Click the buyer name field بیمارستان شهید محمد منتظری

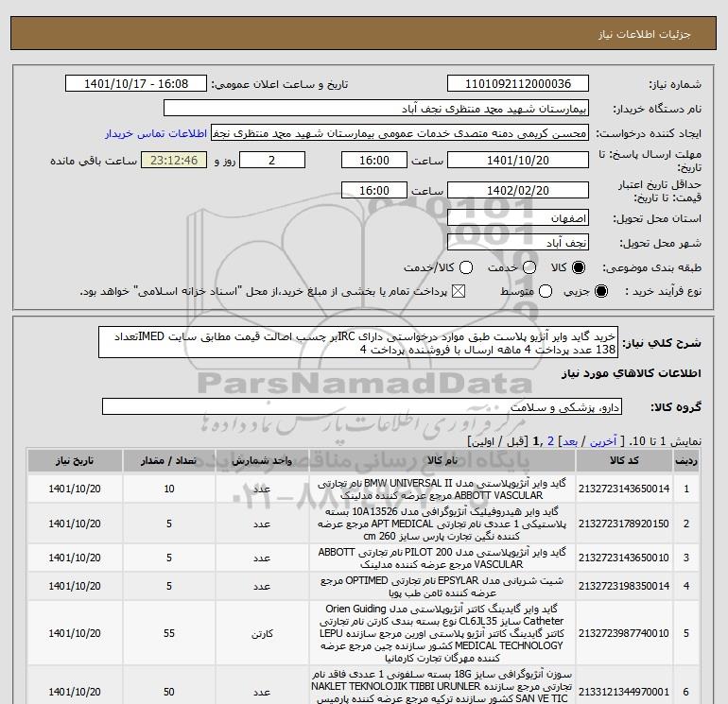pyautogui.click(x=376, y=108)
